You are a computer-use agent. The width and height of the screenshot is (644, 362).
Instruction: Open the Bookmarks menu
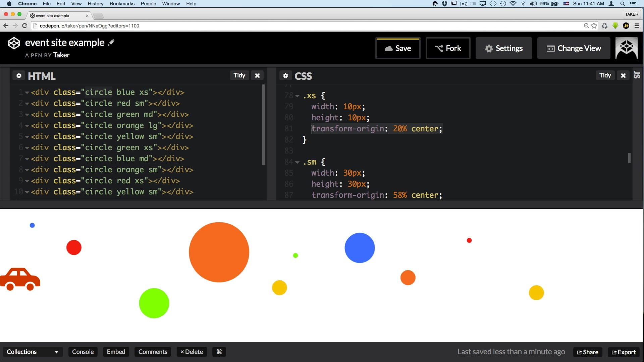tap(122, 4)
